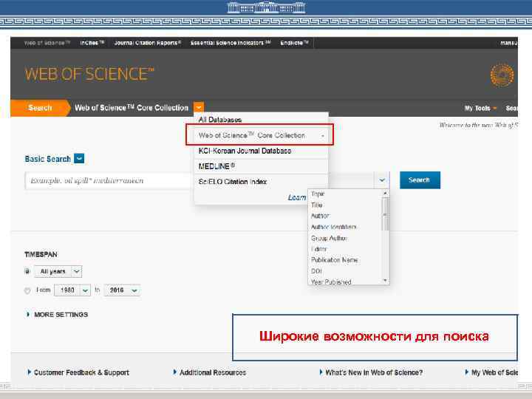This screenshot has width=532, height=399.
Task: Expand the Basic Search type dropdown
Action: [79, 158]
